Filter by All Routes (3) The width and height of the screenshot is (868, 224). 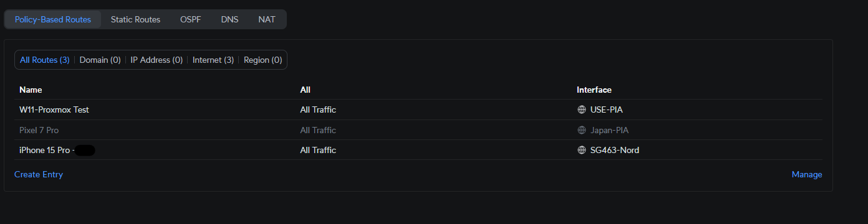click(44, 60)
